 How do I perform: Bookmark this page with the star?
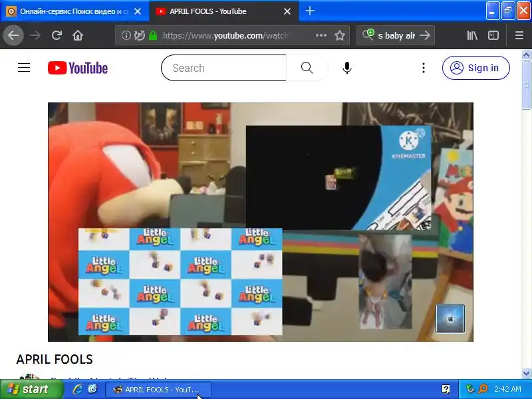(340, 35)
